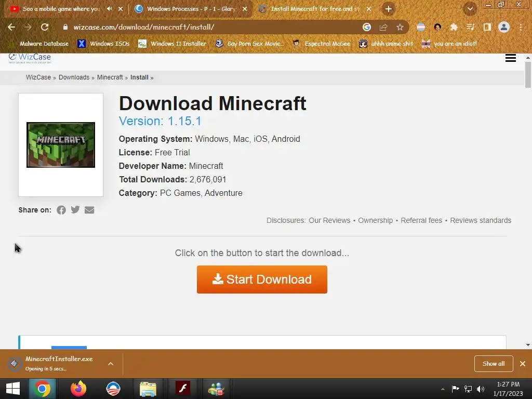Open the media control playlist icon
Viewport: 532px width, 399px height.
click(x=470, y=27)
